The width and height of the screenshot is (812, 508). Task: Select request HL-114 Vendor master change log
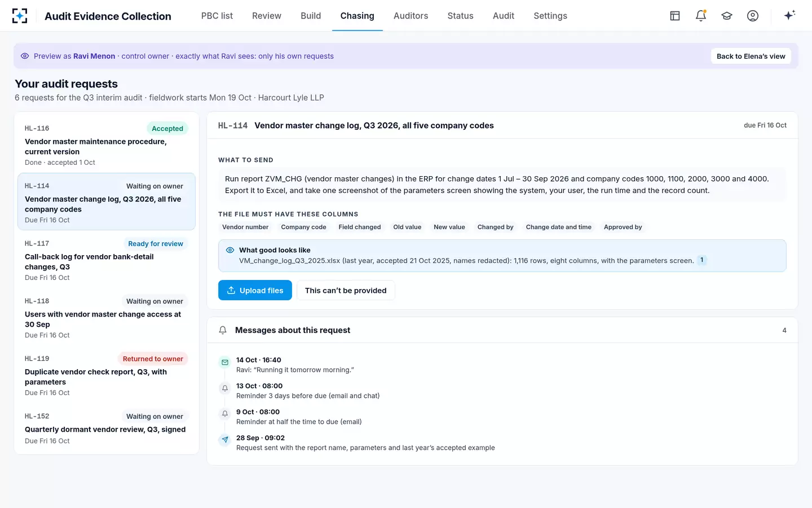click(107, 202)
